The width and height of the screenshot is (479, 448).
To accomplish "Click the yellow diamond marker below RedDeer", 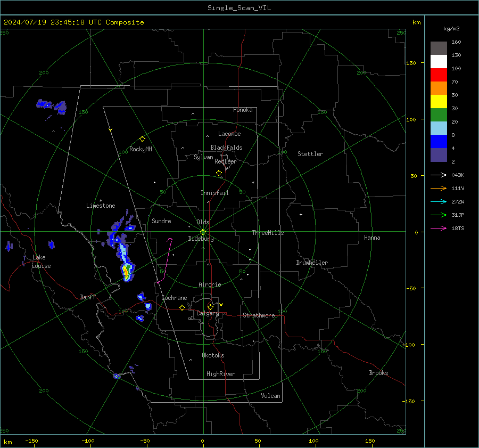I will point(219,173).
